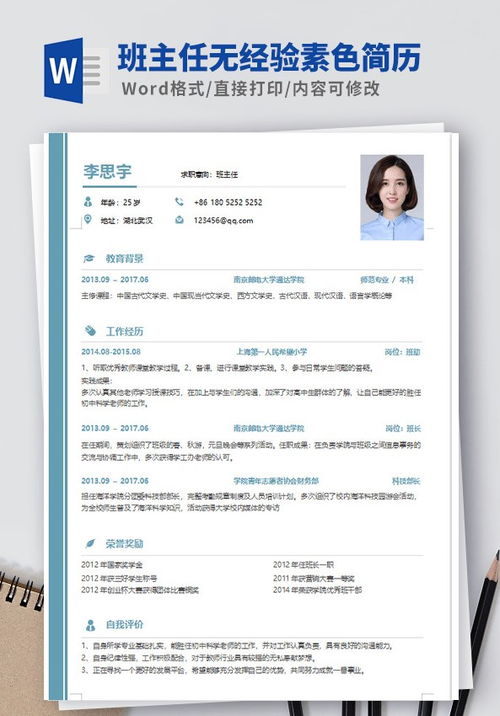Image resolution: width=500 pixels, height=716 pixels.
Task: Click self-evaluation item 1 about 专业基础扎实
Action: [237, 646]
